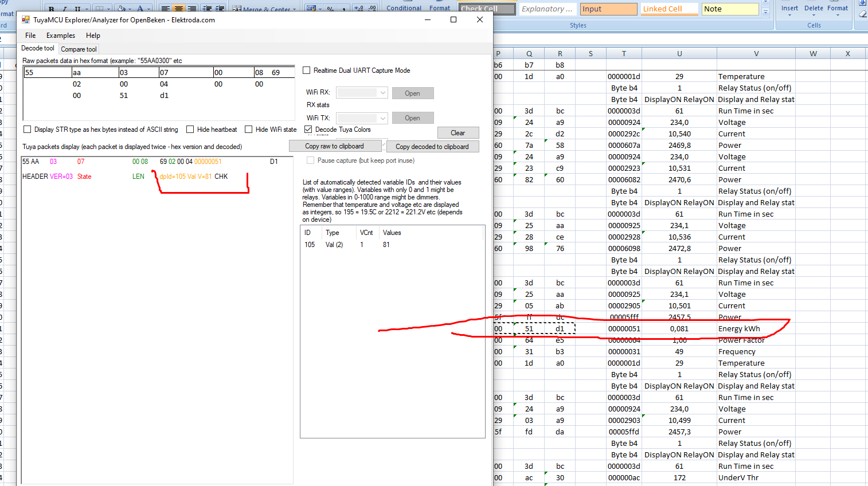
Task: Click the Font Color icon in Excel ribbon
Action: pos(140,9)
